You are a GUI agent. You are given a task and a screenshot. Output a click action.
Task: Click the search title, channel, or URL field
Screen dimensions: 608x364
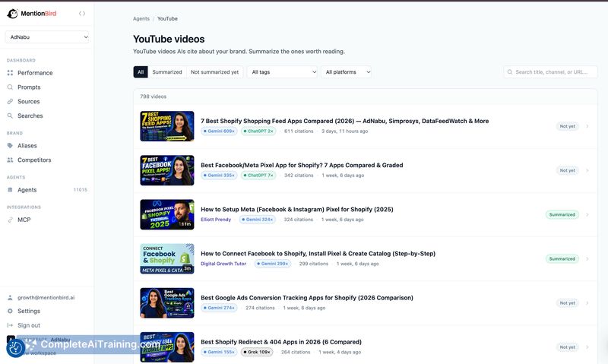[550, 72]
